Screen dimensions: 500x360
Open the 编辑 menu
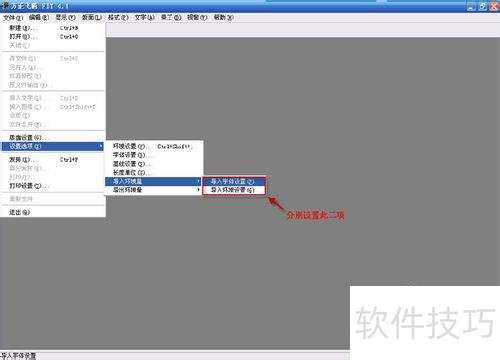point(39,17)
